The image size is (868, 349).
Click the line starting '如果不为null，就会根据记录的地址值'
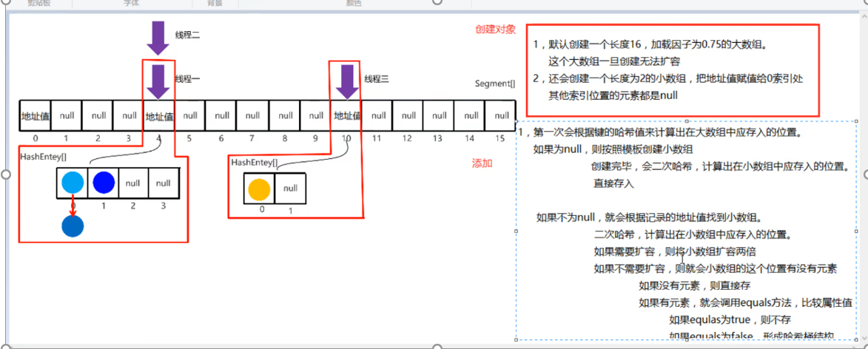tap(649, 217)
